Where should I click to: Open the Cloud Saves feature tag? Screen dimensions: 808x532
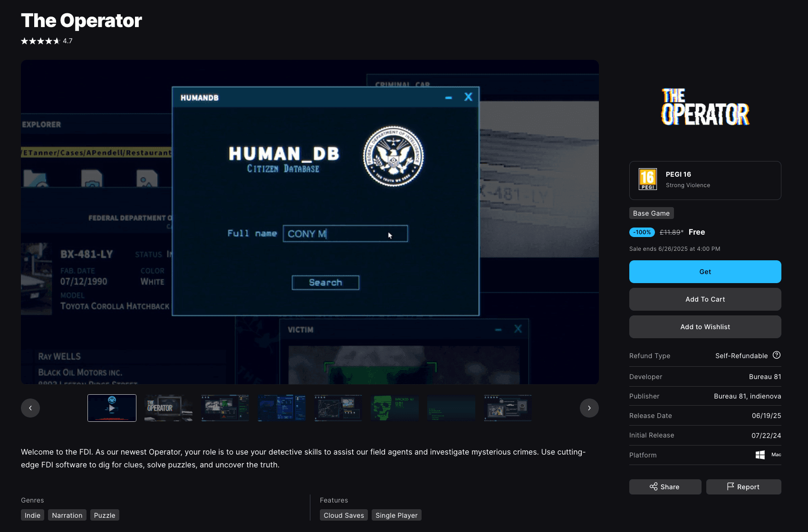point(344,515)
